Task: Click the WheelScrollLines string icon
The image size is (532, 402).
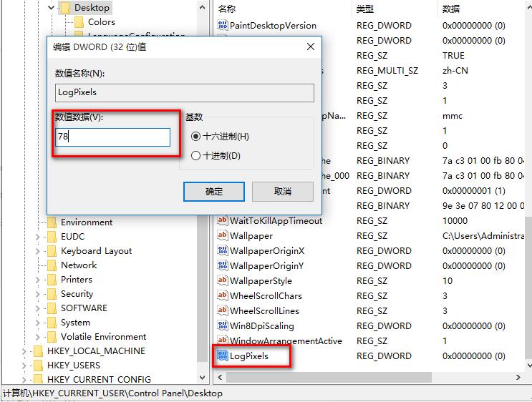Action: pyautogui.click(x=222, y=310)
